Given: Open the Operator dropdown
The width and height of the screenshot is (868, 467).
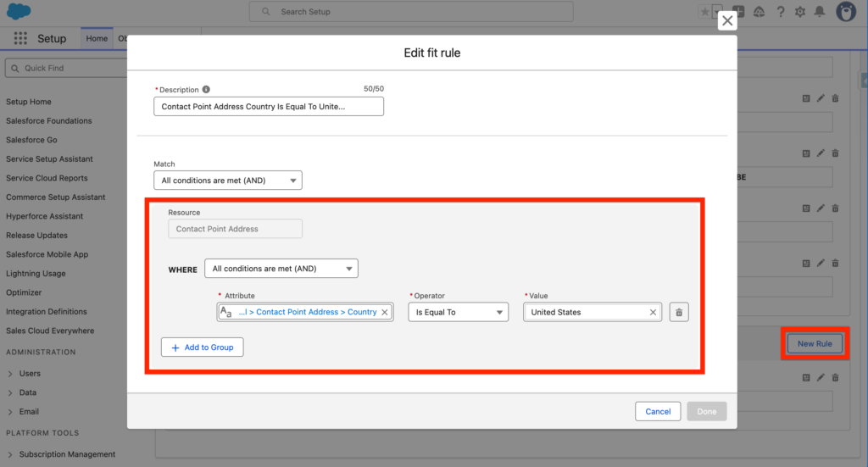Looking at the screenshot, I should (x=458, y=312).
